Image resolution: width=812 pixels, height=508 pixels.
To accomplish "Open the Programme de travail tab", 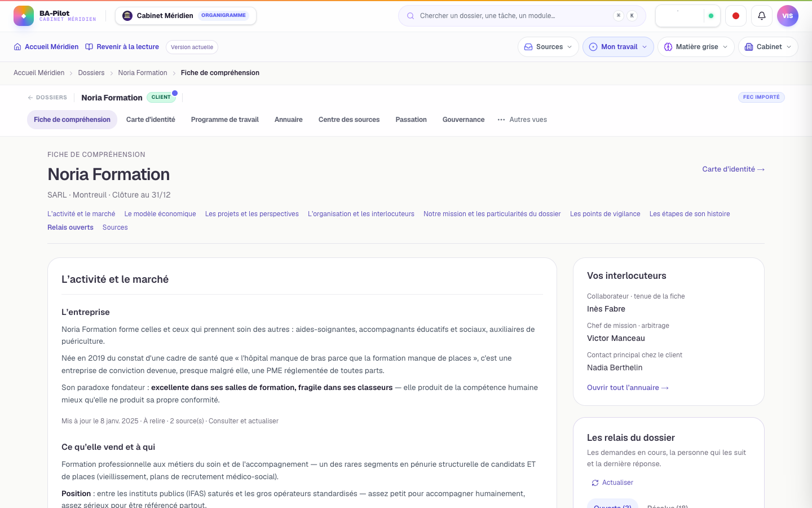I will coord(225,120).
